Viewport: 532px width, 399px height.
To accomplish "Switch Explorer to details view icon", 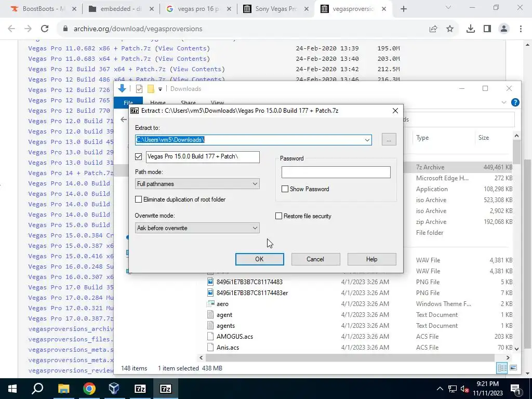I will click(x=502, y=368).
